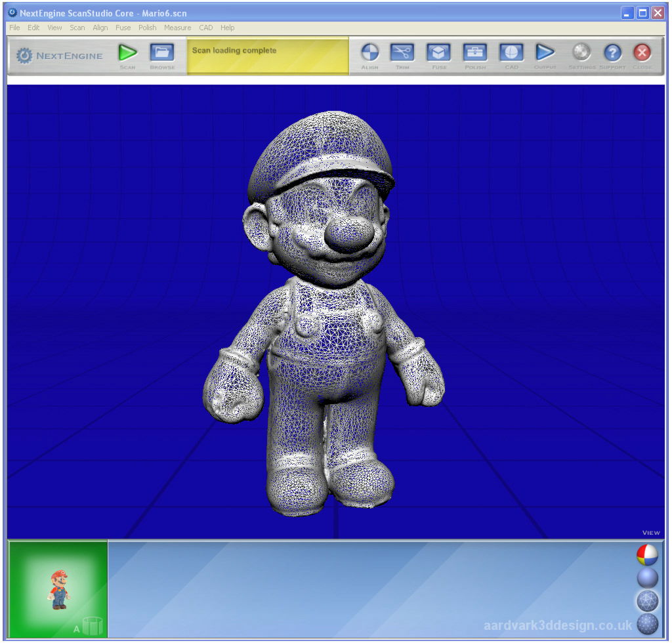672x643 pixels.
Task: Open the Help menu
Action: tap(228, 28)
